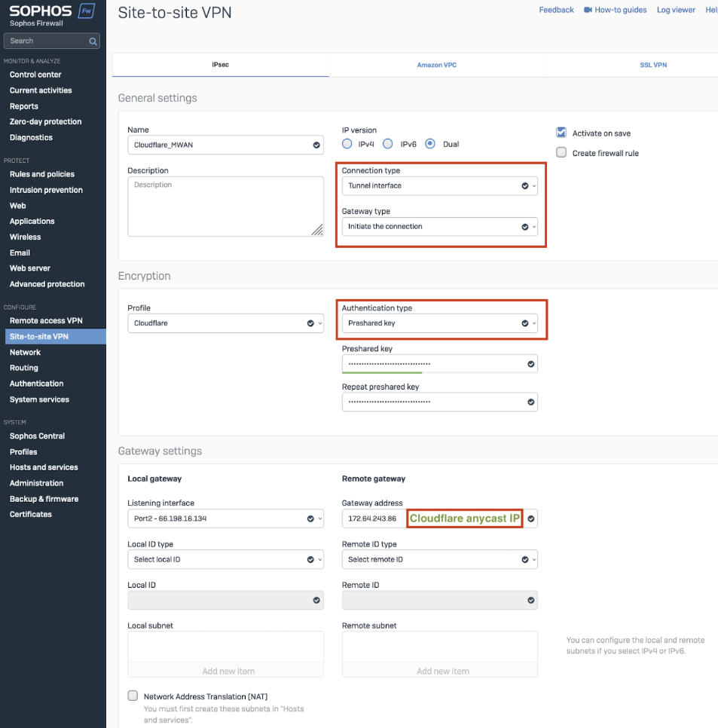The width and height of the screenshot is (718, 728).
Task: Select the IPv6 radio button
Action: (x=387, y=144)
